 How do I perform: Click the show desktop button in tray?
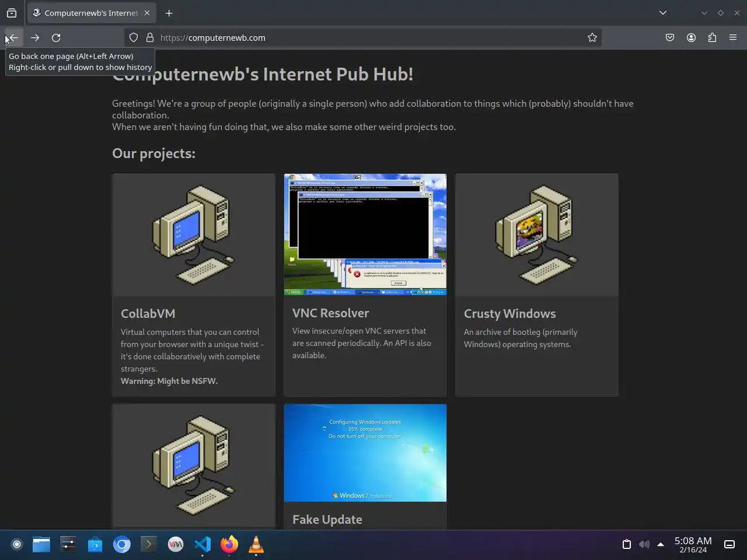click(729, 544)
